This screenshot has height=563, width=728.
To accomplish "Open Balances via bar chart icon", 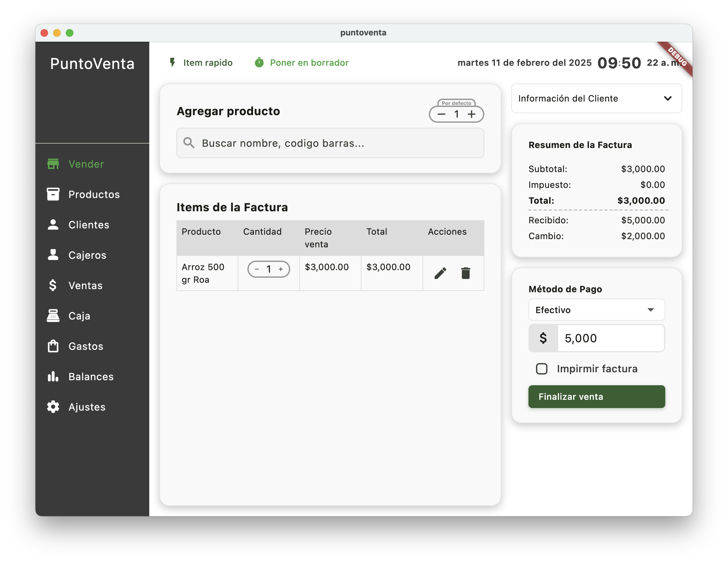I will 53,376.
